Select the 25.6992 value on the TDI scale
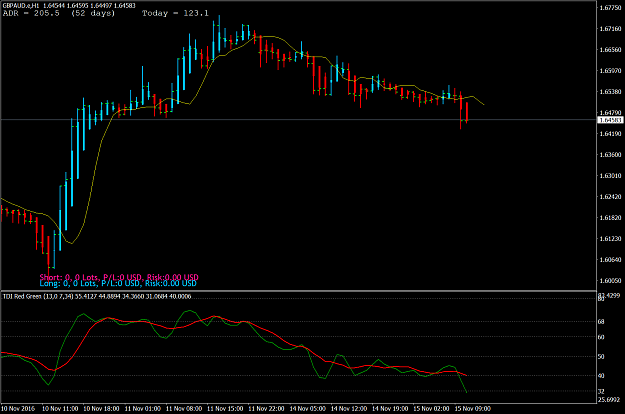Screen dimensions: 625x414 (609, 399)
